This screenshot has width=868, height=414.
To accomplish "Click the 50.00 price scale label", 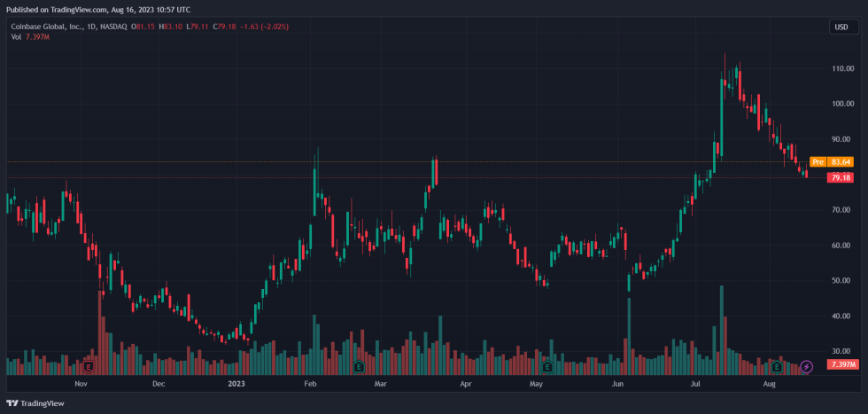I will (x=842, y=280).
